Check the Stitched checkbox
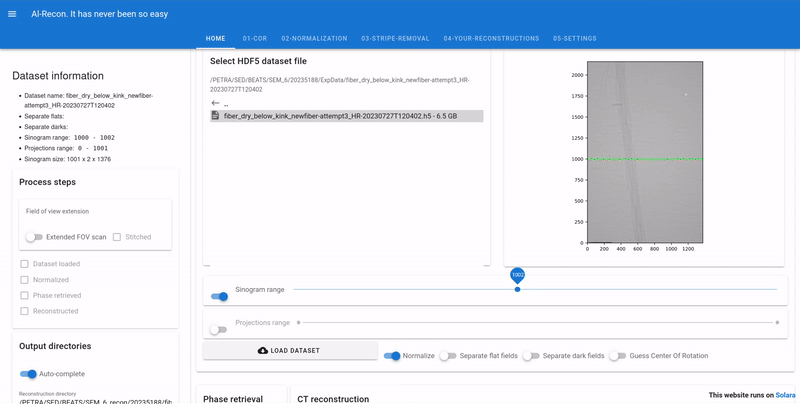The image size is (800, 404). click(x=117, y=237)
